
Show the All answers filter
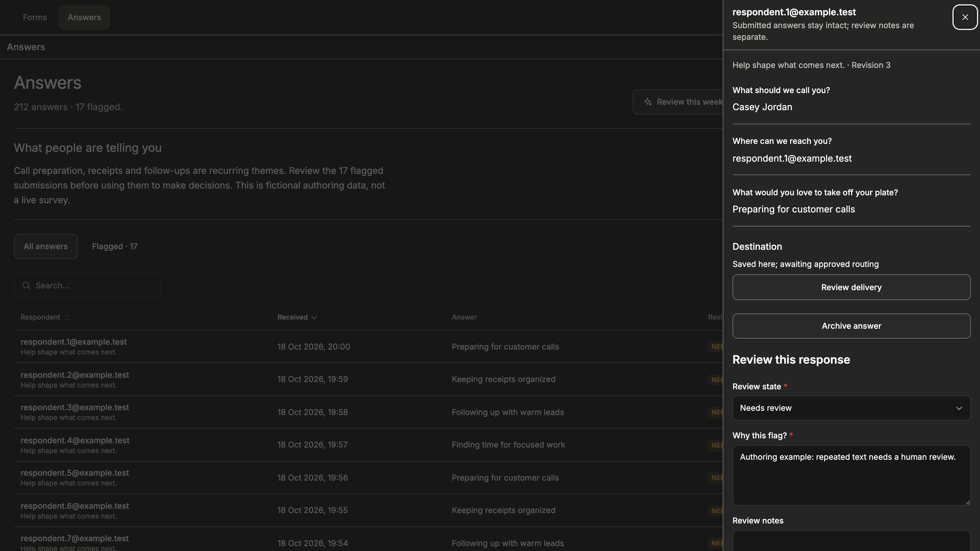[46, 246]
